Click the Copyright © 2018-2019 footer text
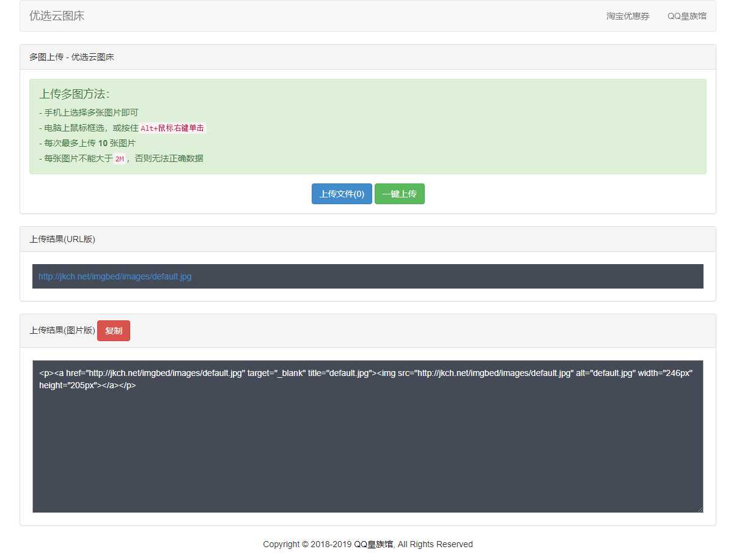This screenshot has height=560, width=742. tap(307, 544)
